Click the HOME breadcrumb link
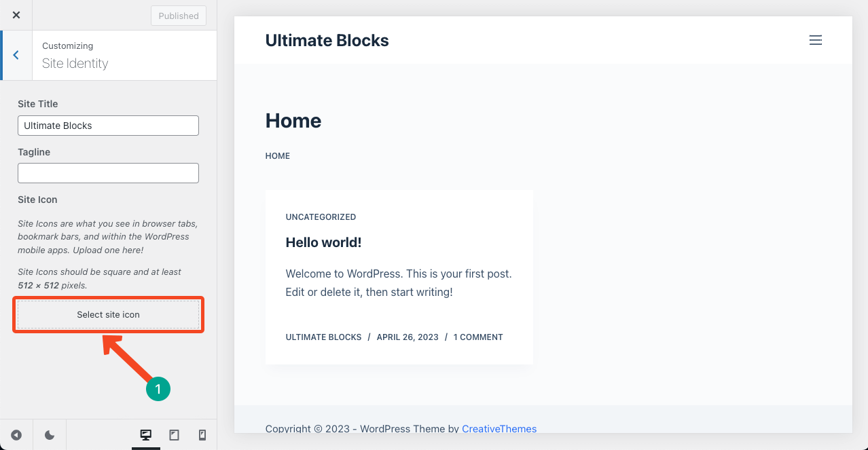Viewport: 868px width, 450px height. point(277,156)
